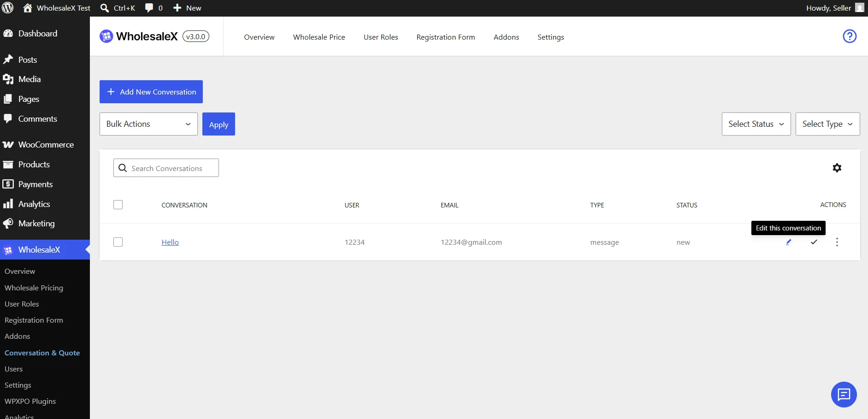Click the WholesaleX logo icon in header
The image size is (868, 419).
[106, 36]
